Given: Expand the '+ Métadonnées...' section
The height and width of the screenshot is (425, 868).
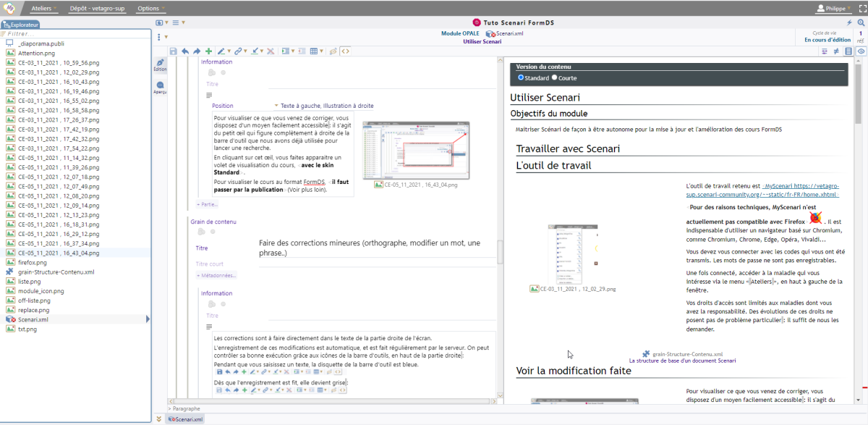Looking at the screenshot, I should (x=216, y=275).
